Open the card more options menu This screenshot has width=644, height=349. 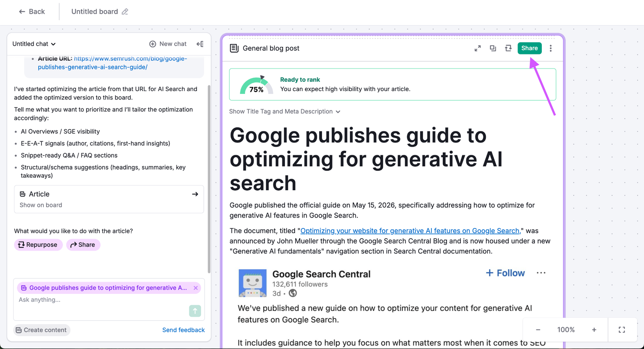551,48
